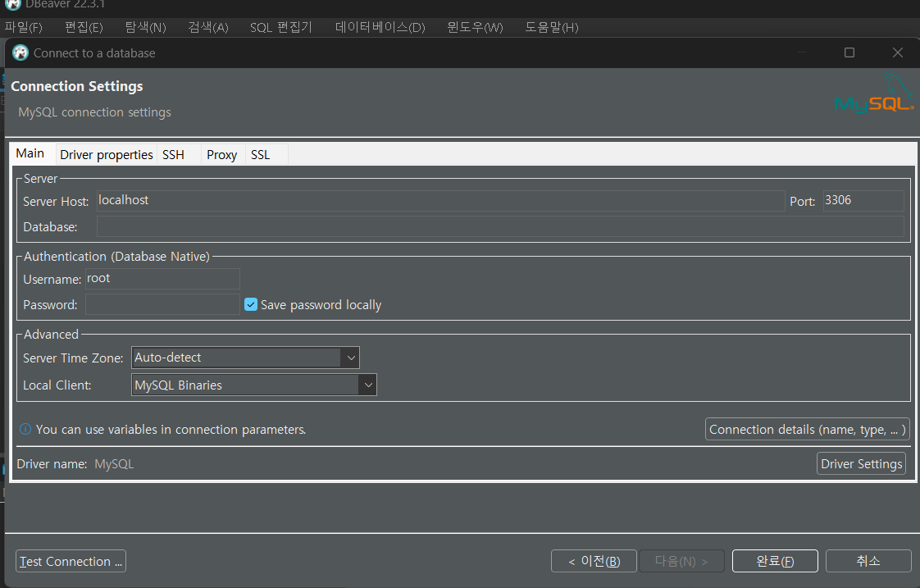Click the Username input field
The height and width of the screenshot is (588, 920).
(x=162, y=279)
